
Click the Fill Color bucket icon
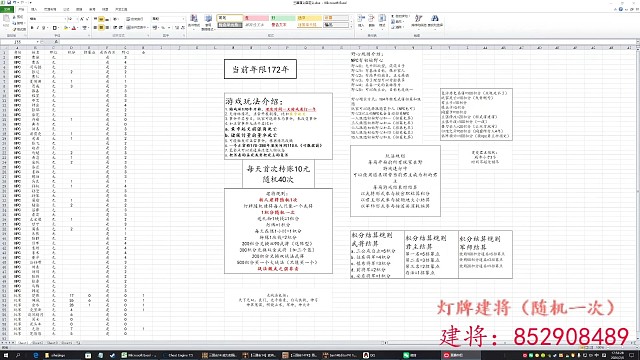click(x=66, y=28)
